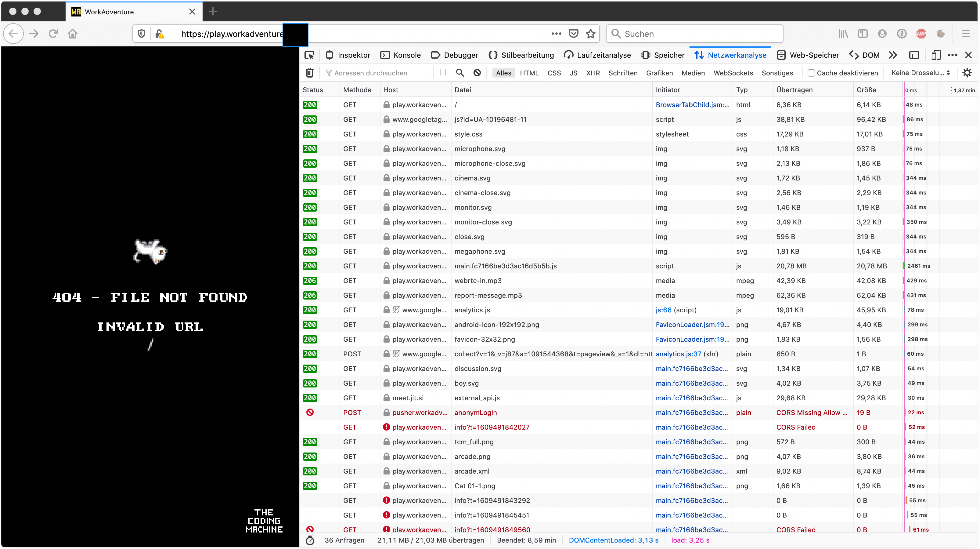Toggle Responsive Design Mode
980x549 pixels.
tap(936, 55)
